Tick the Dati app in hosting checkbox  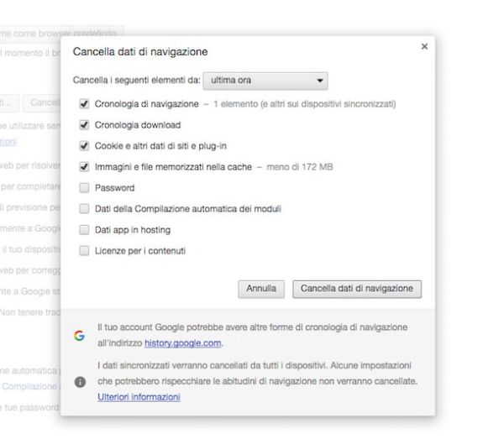[x=84, y=229]
